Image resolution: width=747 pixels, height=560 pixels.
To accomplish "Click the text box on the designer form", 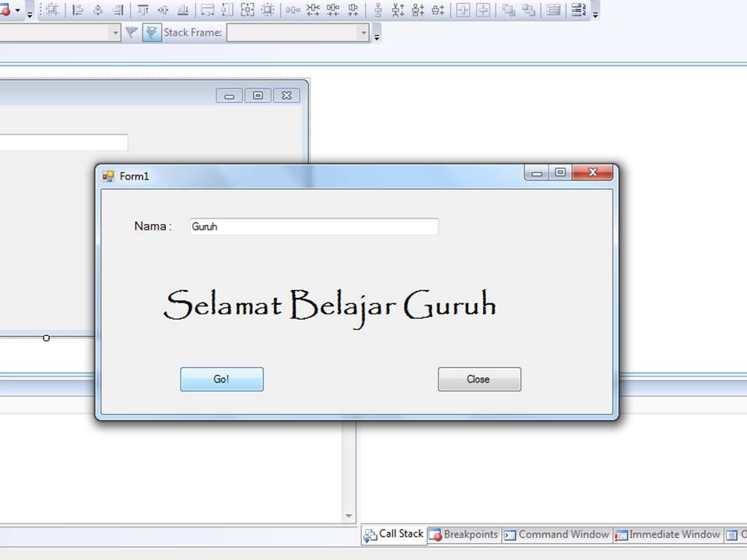I will [64, 142].
